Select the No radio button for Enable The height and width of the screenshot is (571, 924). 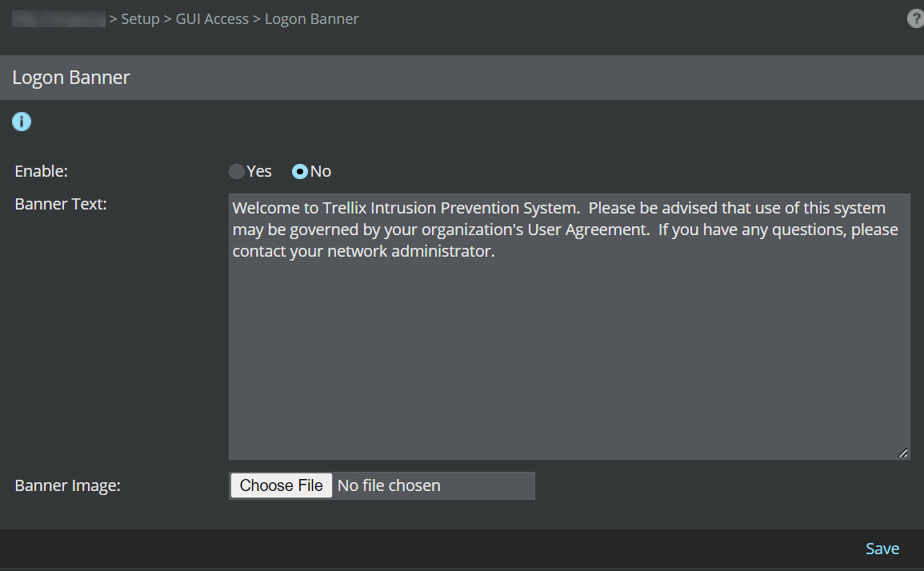[300, 171]
